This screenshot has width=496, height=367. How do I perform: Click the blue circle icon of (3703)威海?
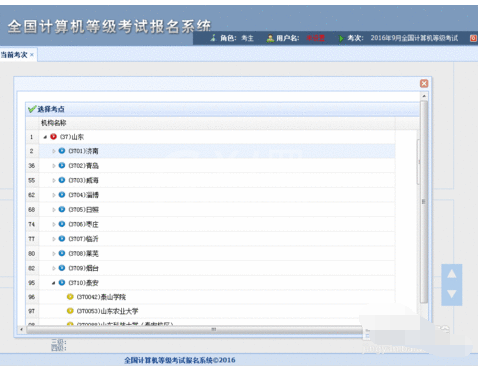point(62,180)
